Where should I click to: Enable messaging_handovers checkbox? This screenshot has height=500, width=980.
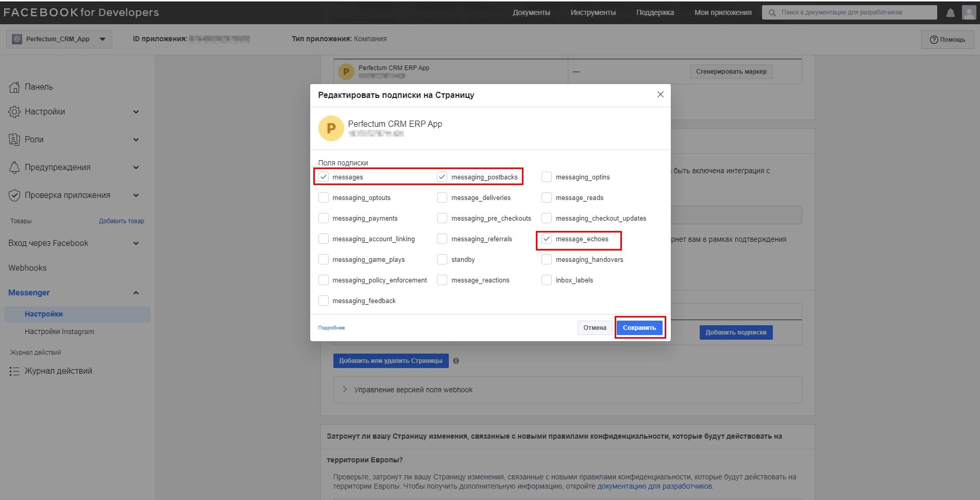pyautogui.click(x=547, y=259)
